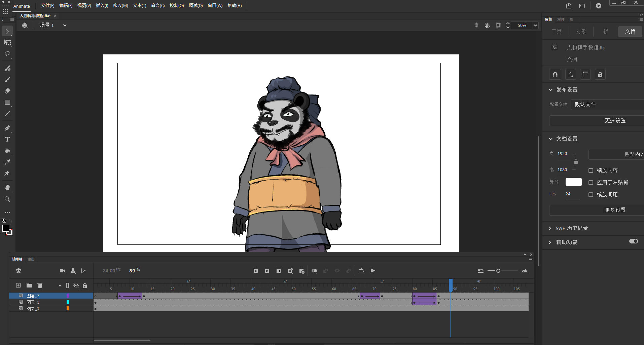
Task: Switch to the 输出 panel tab
Action: click(31, 259)
